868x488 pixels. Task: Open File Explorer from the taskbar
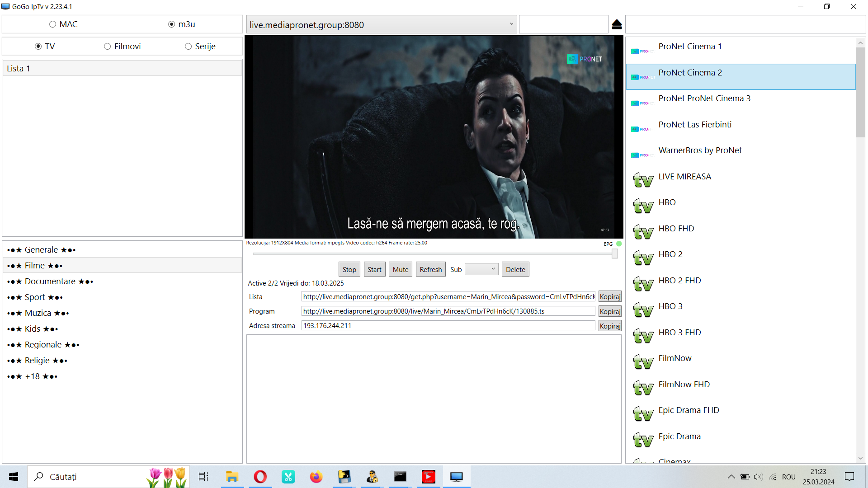(x=232, y=477)
